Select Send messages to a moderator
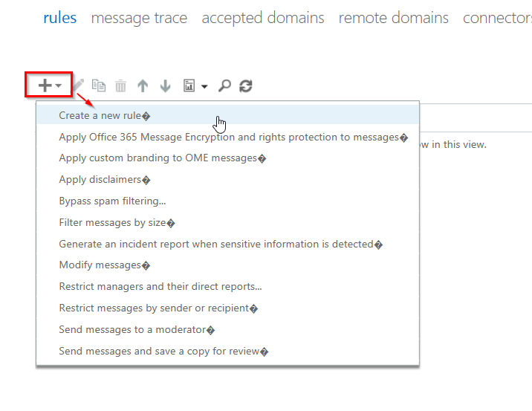This screenshot has height=411, width=532. click(x=137, y=329)
